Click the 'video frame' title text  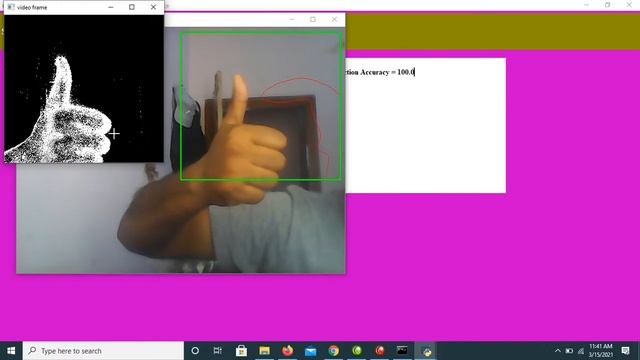tap(32, 7)
